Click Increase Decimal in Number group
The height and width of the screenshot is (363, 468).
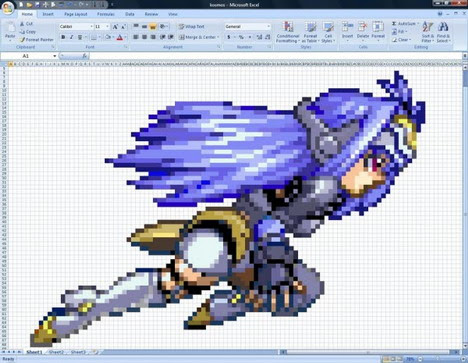coord(259,37)
